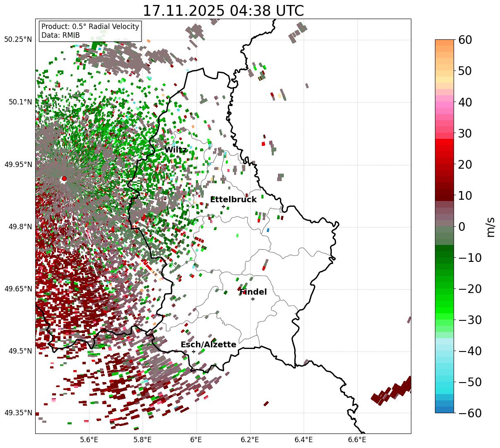Viewport: 500px width, 448px height.
Task: Click the colorbar label −60
Action: (x=470, y=413)
